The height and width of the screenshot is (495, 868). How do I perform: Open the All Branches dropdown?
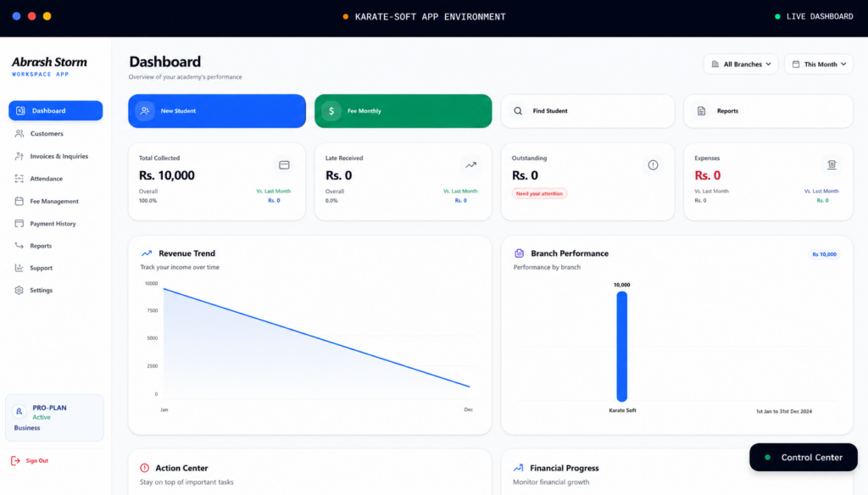coord(741,64)
